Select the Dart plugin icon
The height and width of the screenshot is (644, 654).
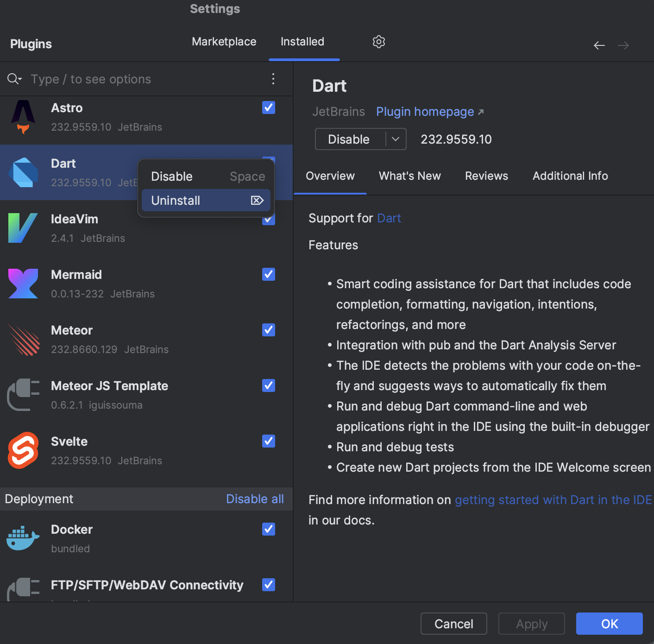point(23,172)
